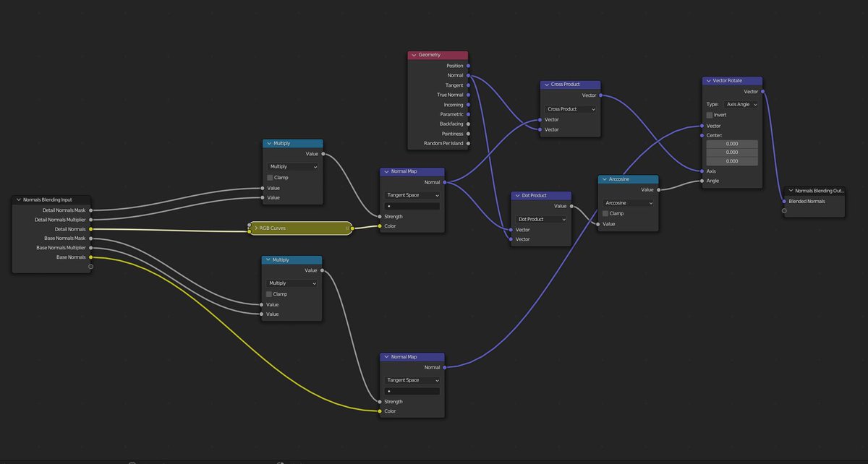Viewport: 868px width, 464px height.
Task: Click the Dot Product Value output socket
Action: click(571, 206)
